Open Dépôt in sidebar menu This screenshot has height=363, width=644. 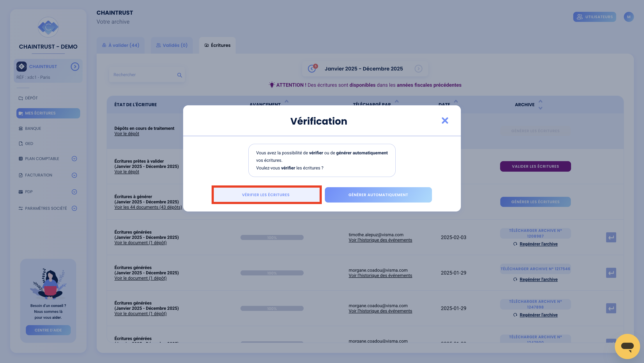[48, 98]
